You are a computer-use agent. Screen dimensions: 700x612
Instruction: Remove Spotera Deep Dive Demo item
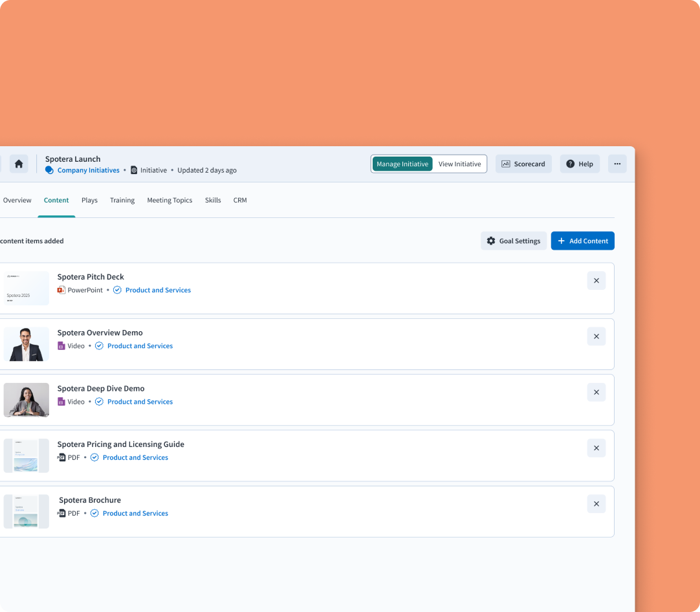[596, 392]
